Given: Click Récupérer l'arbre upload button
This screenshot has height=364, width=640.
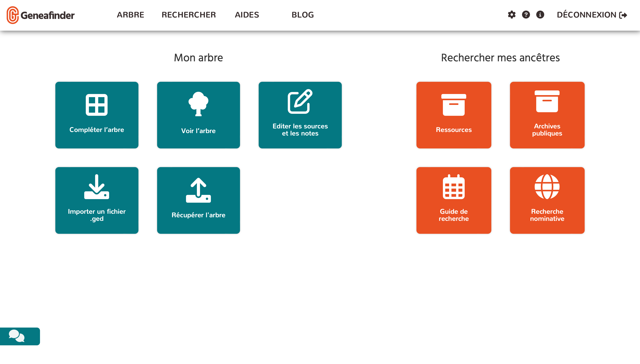Looking at the screenshot, I should (198, 200).
